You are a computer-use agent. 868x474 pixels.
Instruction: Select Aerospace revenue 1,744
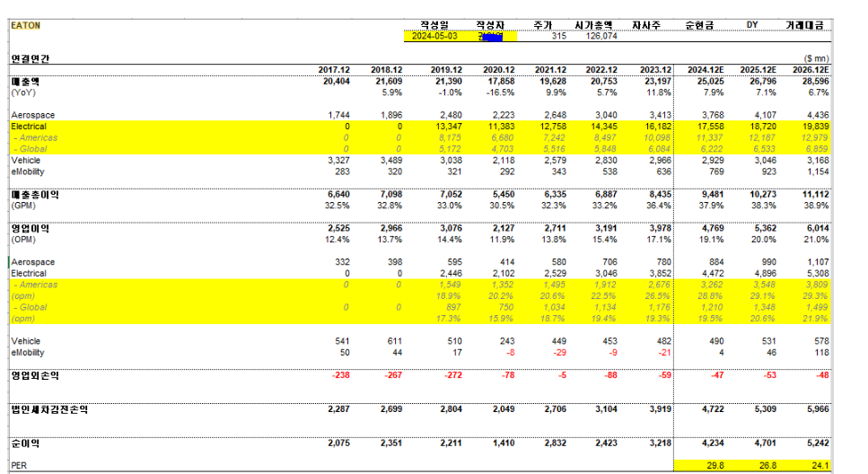click(338, 115)
